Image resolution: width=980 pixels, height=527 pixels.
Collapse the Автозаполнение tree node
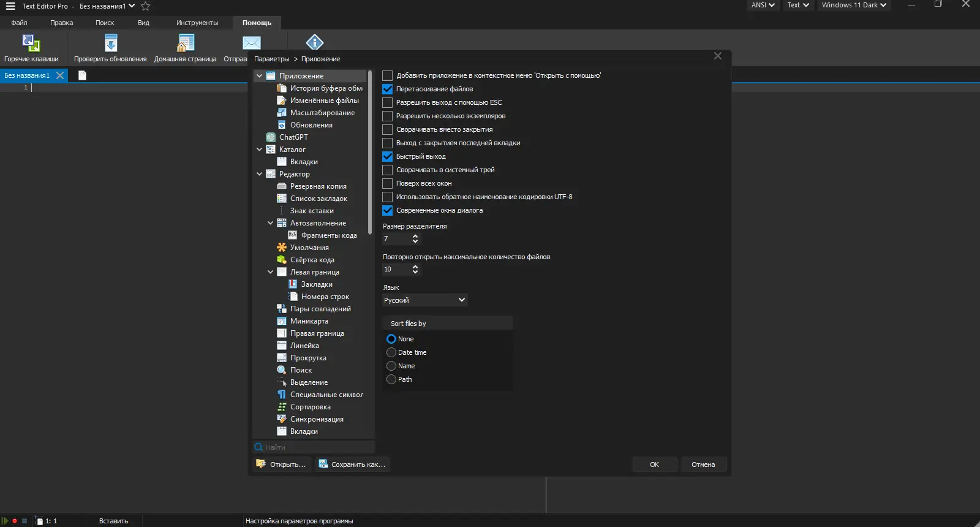271,223
